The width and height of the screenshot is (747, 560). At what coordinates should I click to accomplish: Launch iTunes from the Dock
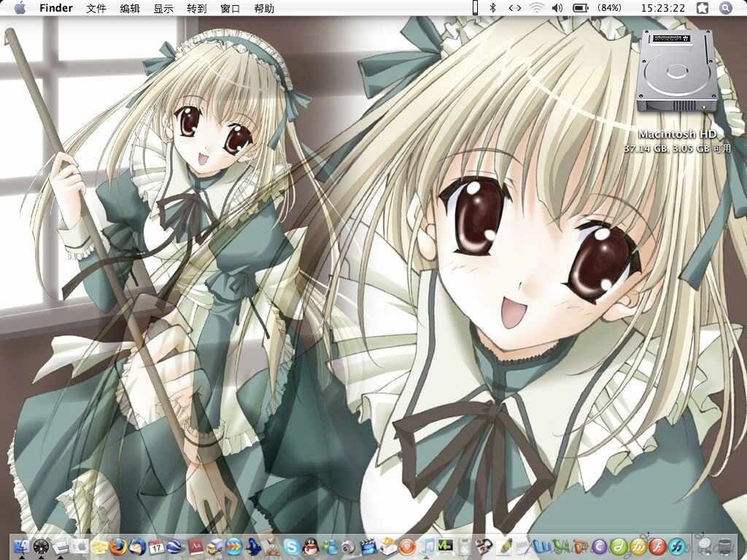pos(427,547)
